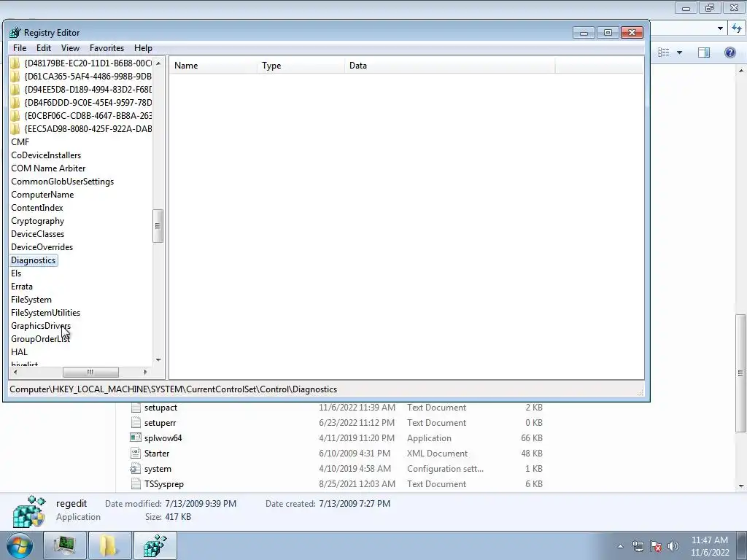Screen dimensions: 747x560
Task: Open the computer management taskbar icon
Action: point(64,545)
